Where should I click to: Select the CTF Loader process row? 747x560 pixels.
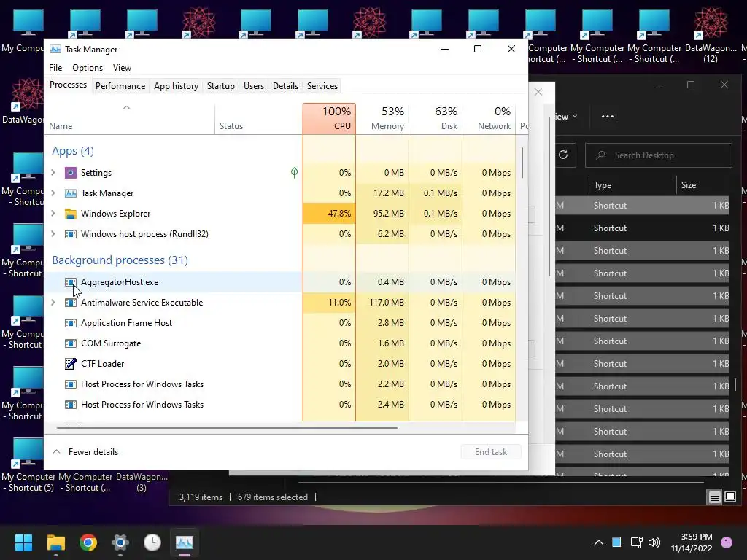pos(279,364)
